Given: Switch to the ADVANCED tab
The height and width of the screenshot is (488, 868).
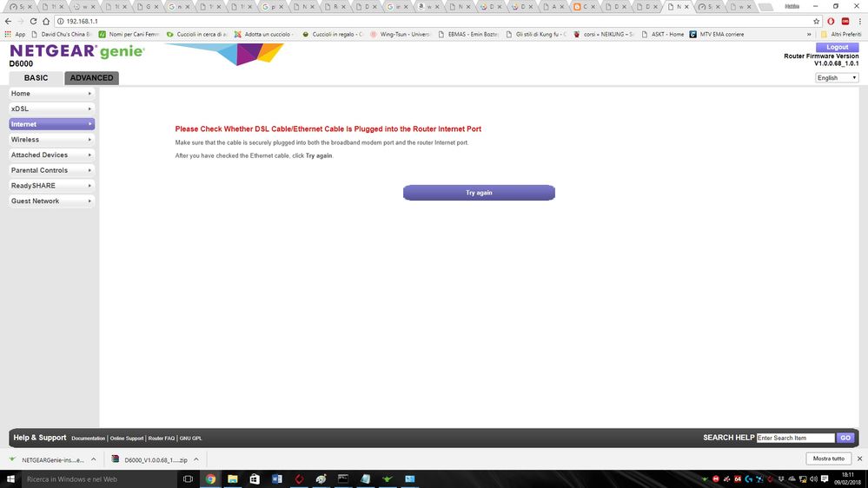Looking at the screenshot, I should point(91,78).
